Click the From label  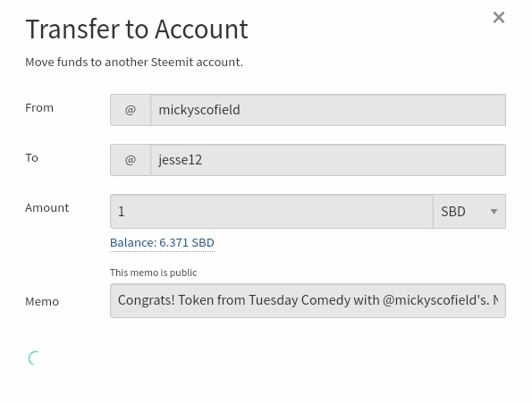(39, 108)
